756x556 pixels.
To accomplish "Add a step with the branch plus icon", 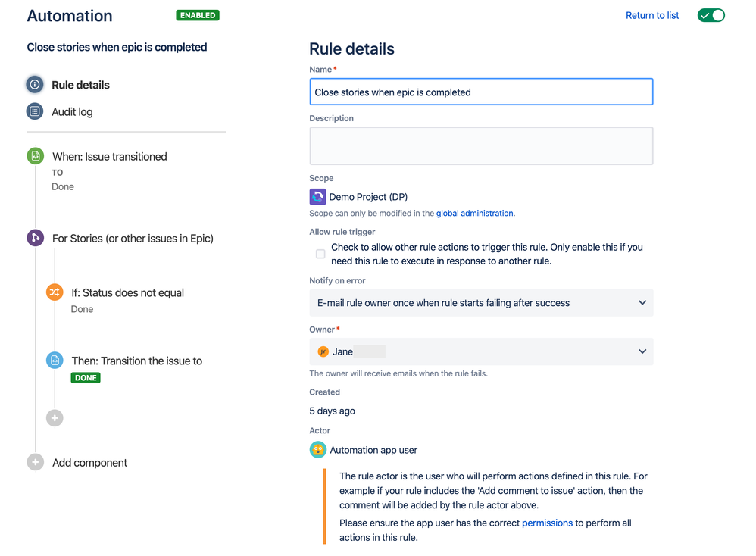I will [x=55, y=417].
